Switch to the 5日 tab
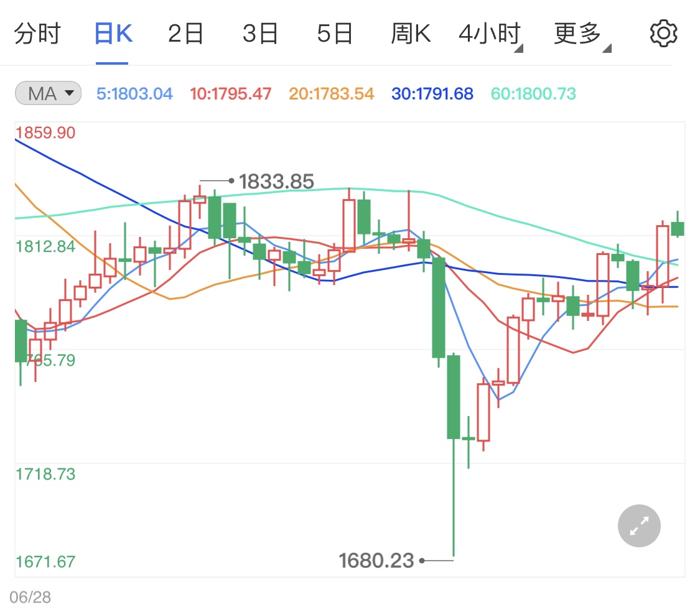Screen dimensions: 700x612 (335, 34)
